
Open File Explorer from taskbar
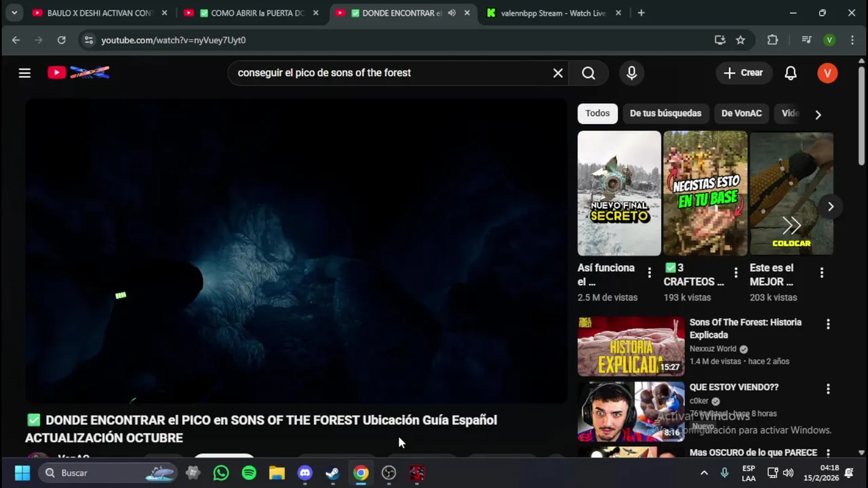(x=277, y=473)
